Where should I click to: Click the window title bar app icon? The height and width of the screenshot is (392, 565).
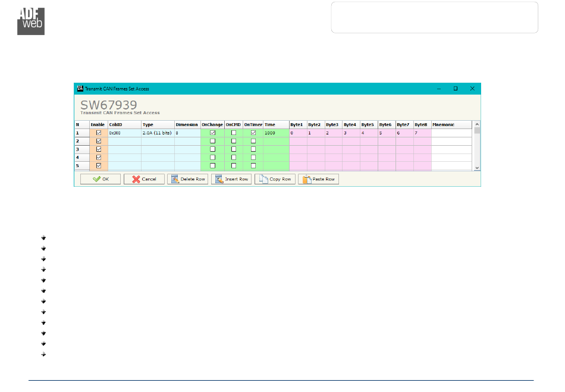point(80,89)
